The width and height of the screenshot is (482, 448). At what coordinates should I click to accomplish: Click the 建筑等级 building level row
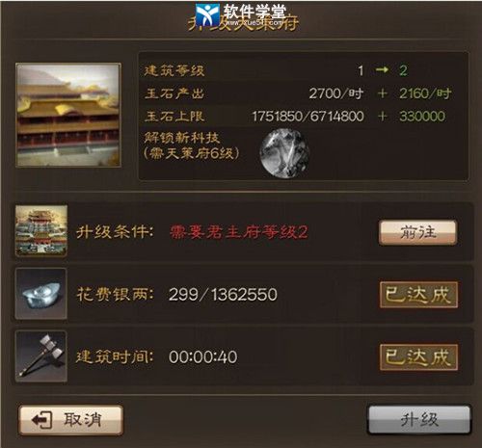pos(304,70)
